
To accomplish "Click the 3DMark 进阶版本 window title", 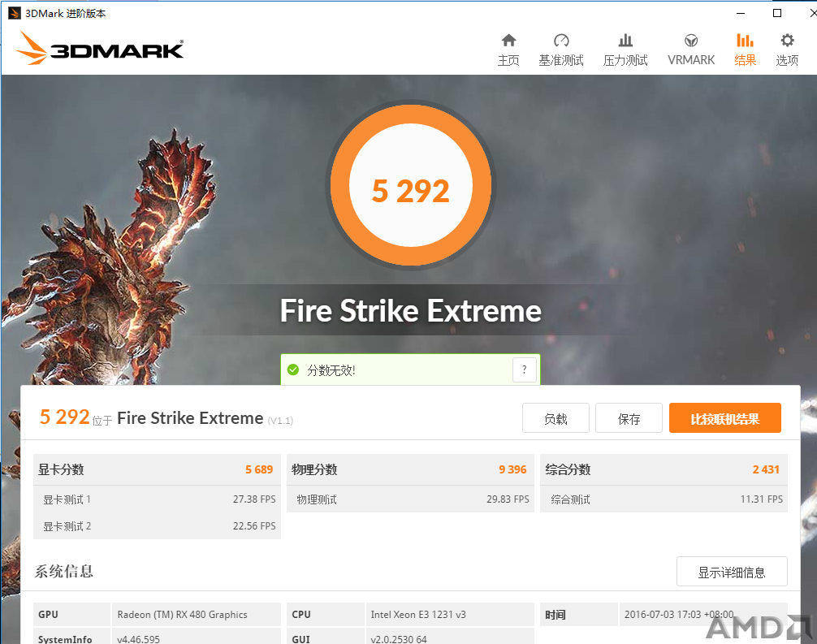I will [x=66, y=13].
